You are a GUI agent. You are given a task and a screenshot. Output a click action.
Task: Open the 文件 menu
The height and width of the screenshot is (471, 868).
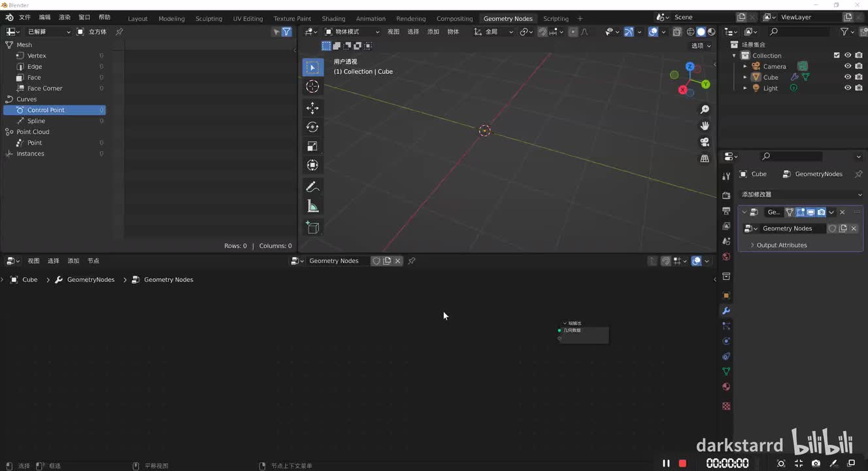click(25, 17)
